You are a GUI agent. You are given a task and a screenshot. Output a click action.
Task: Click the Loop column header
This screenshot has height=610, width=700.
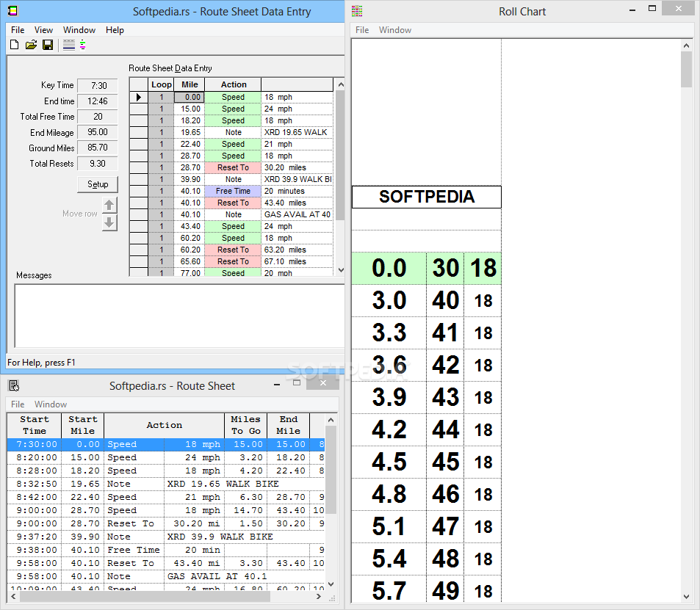(x=161, y=84)
